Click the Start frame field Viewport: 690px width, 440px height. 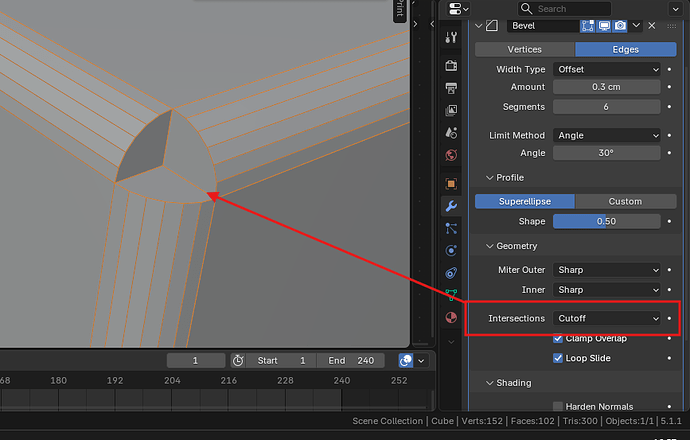281,360
